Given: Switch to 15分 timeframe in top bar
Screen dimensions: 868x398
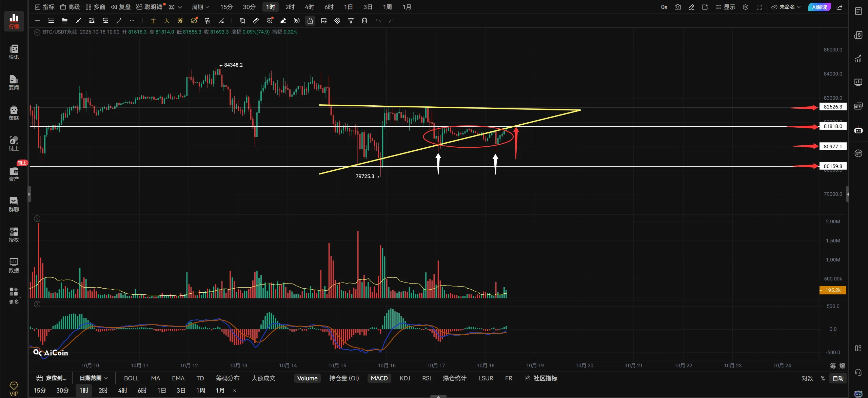Looking at the screenshot, I should (x=226, y=7).
